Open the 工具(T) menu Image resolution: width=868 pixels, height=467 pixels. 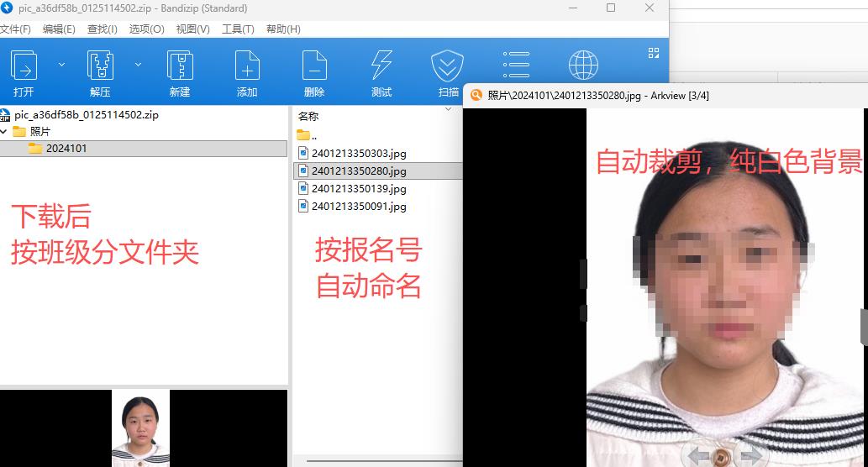click(239, 29)
